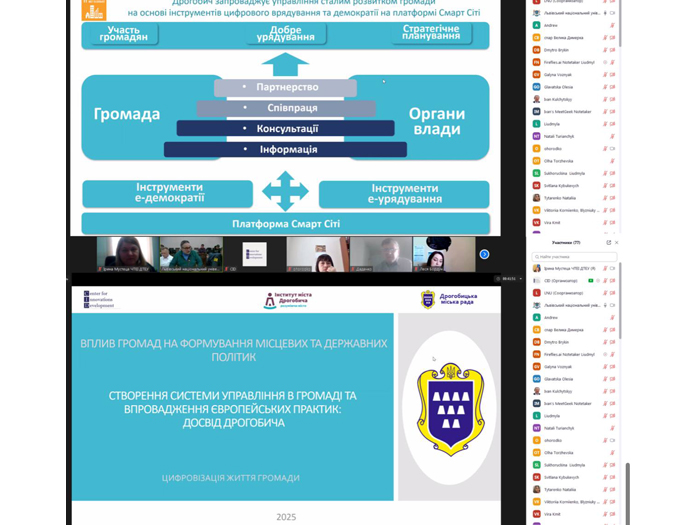700x525 pixels.
Task: Toggle microphone icon for Galyna Voznyak
Action: [x=604, y=365]
